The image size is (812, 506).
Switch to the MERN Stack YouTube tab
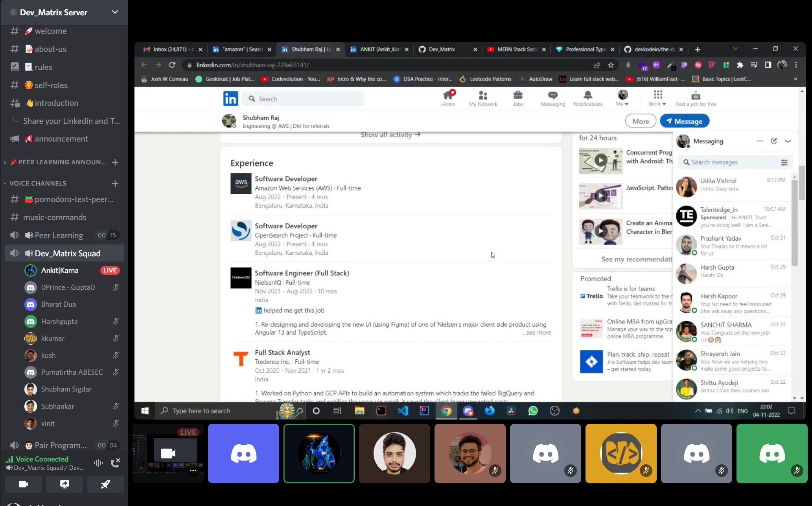click(x=516, y=49)
